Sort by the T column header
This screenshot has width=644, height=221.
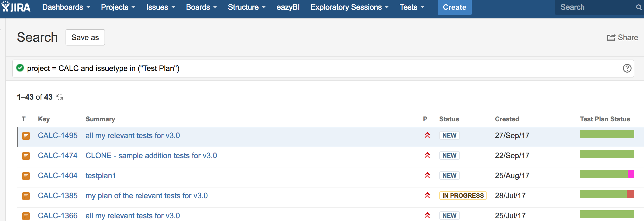[x=24, y=119]
